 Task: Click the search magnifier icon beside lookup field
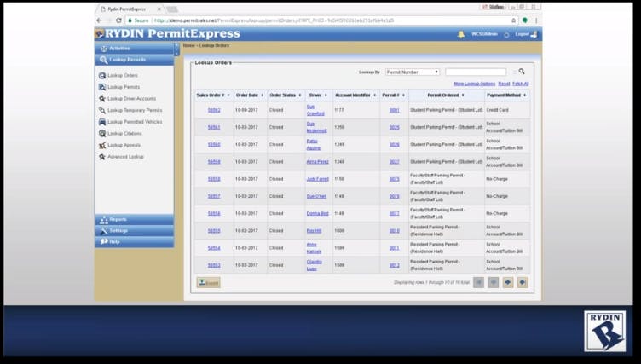click(x=522, y=72)
